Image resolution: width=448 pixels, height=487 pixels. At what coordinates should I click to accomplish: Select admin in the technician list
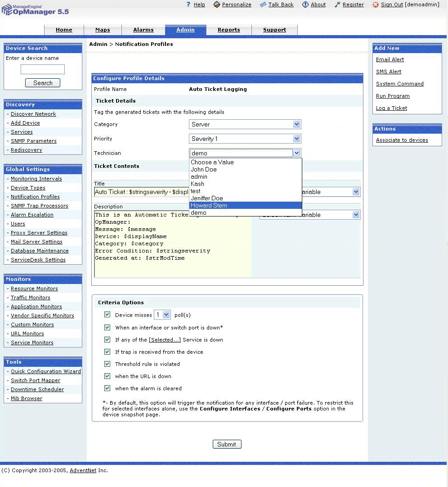tap(245, 176)
